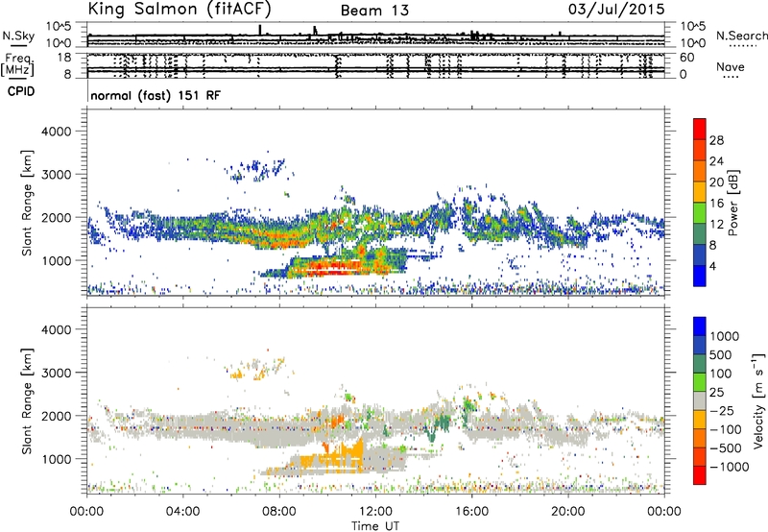Click the '20:00' time axis label
Image resolution: width=768 pixels, height=532 pixels.
(568, 512)
